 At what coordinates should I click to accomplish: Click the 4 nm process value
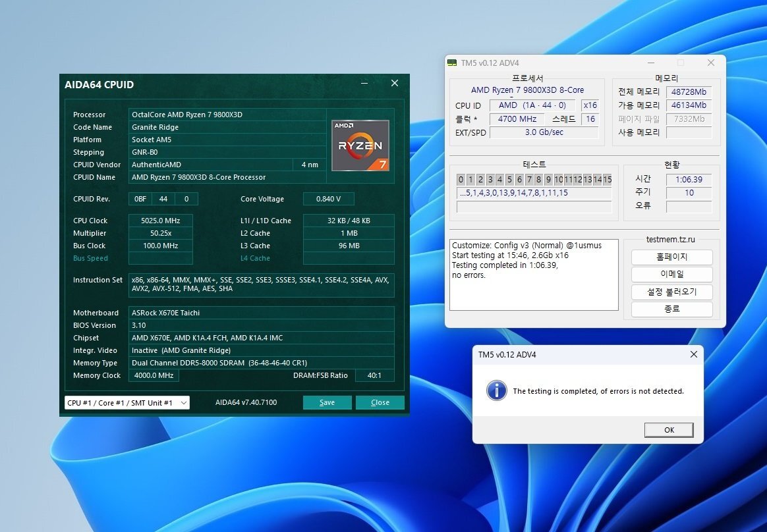[x=310, y=165]
